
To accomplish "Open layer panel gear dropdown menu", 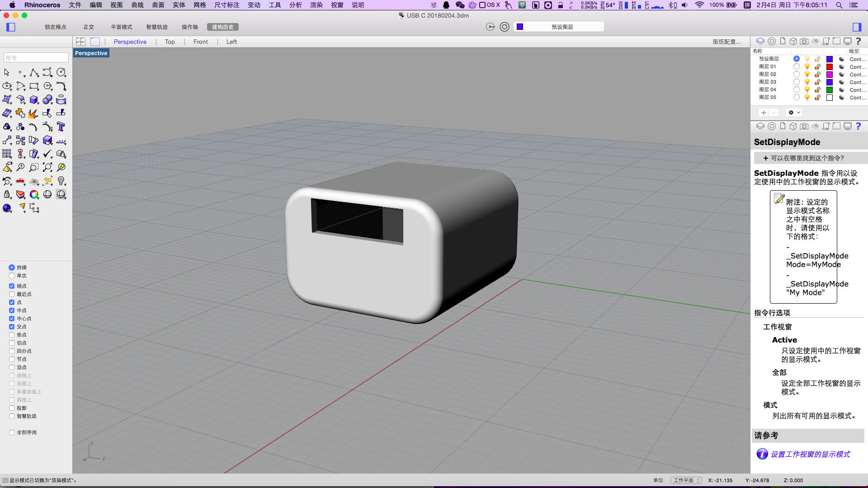I will [794, 113].
